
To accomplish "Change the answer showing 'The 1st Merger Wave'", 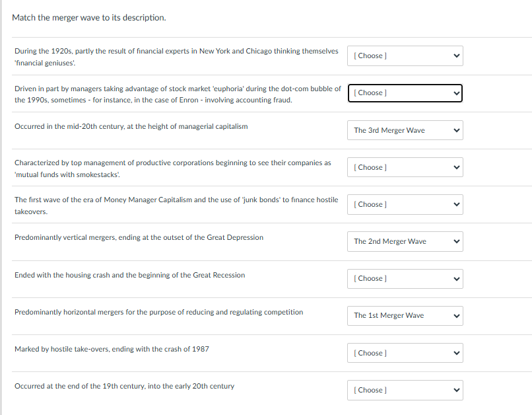I will [405, 315].
